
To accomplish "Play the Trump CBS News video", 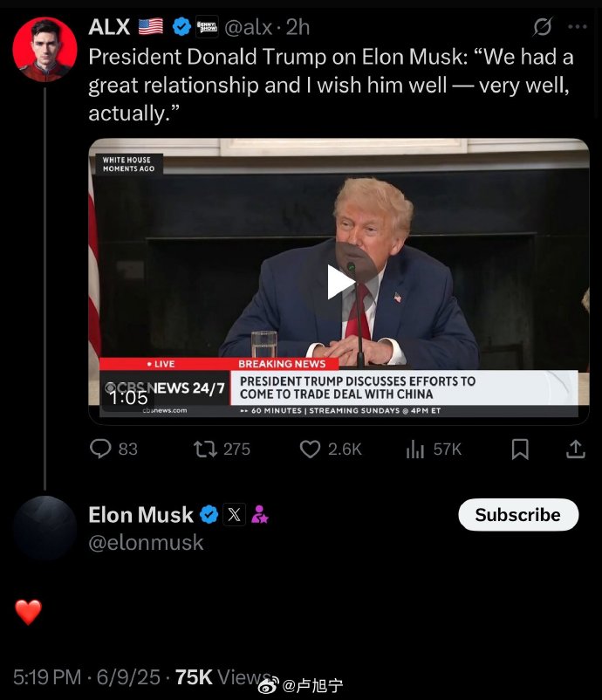I will pos(339,281).
